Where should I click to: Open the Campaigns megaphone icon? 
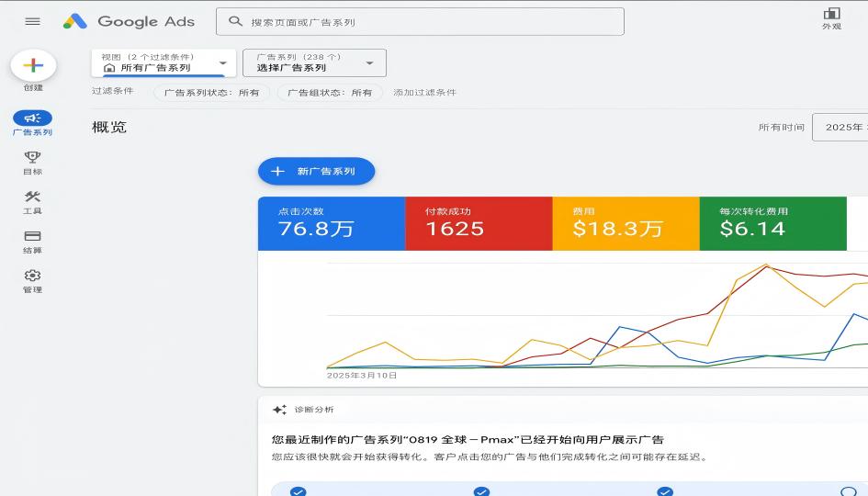click(x=33, y=118)
